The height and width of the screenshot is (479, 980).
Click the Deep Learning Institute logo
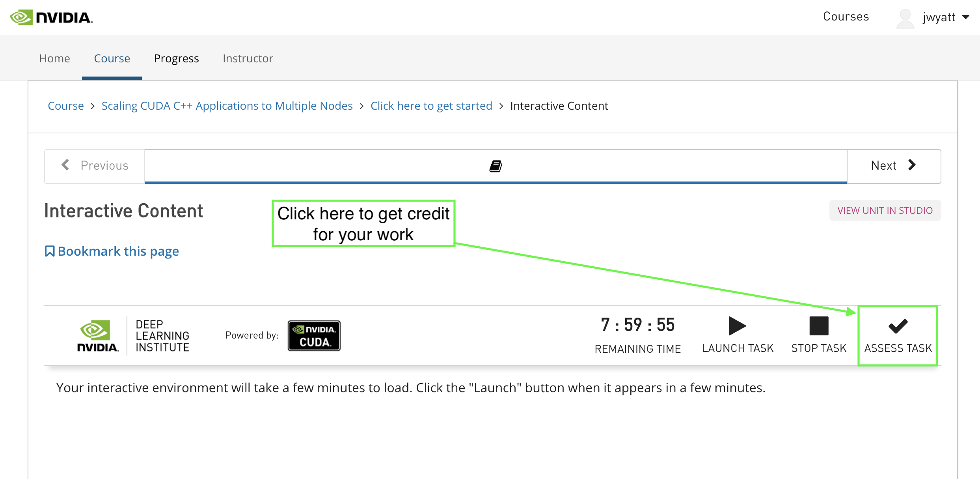coord(134,336)
